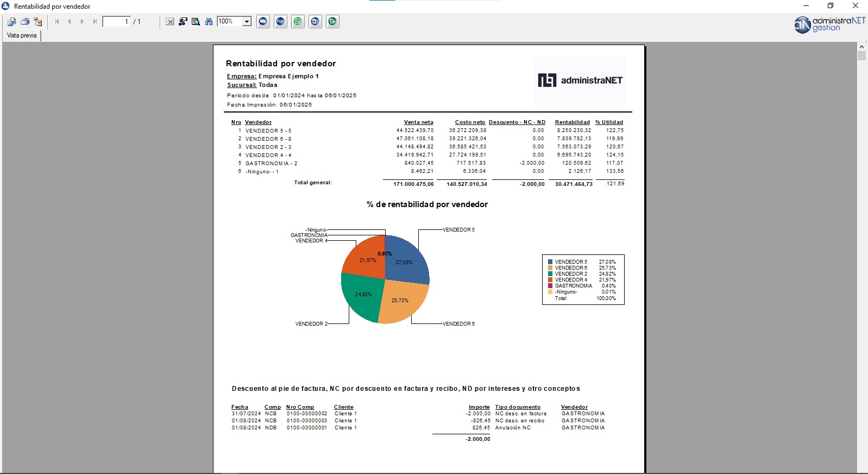The image size is (868, 474).
Task: Click the 'Costo neto' column header
Action: point(470,122)
